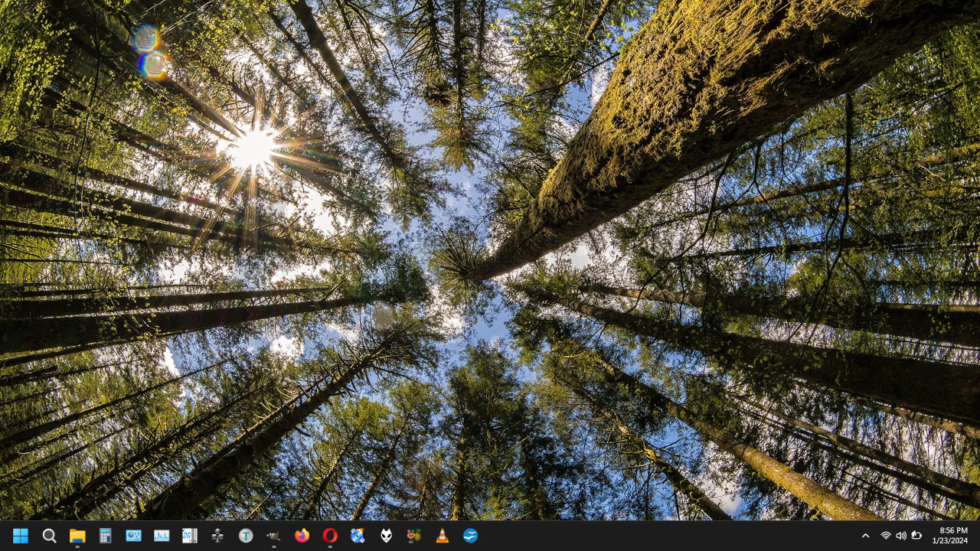Check battery status icon in tray
Screen dimensions: 980x551
tap(916, 536)
